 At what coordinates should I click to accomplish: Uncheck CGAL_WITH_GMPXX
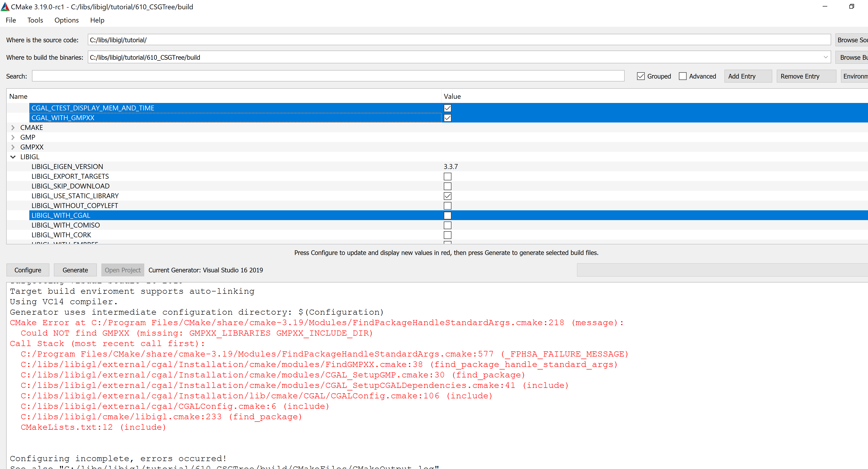pyautogui.click(x=447, y=118)
